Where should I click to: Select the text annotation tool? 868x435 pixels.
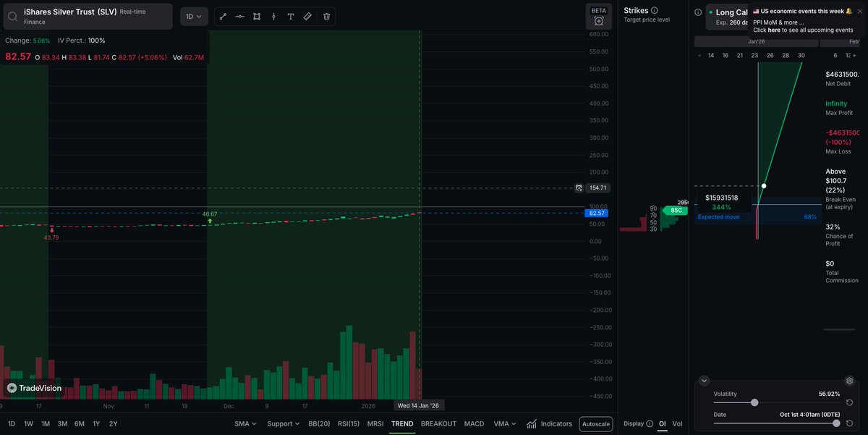pos(291,16)
